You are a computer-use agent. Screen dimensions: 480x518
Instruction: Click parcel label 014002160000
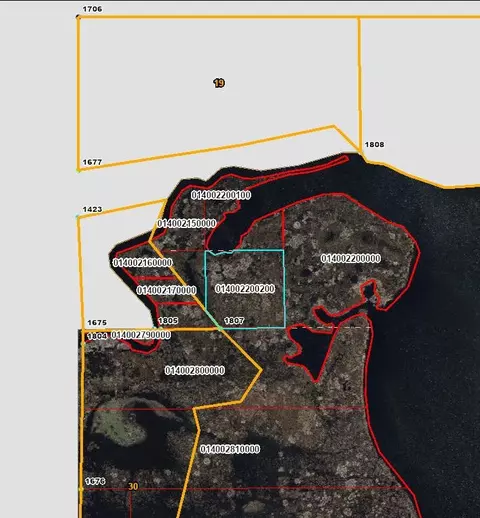pos(143,263)
